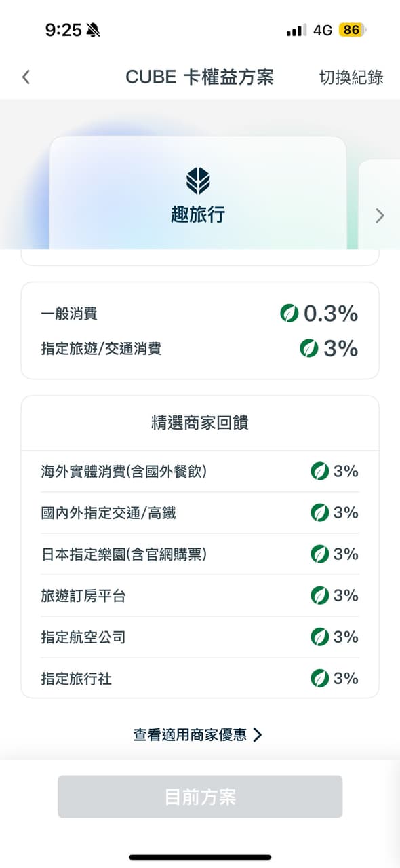Click the leaf logo above 趣旅行
Screen dimensions: 400x868
(x=199, y=181)
